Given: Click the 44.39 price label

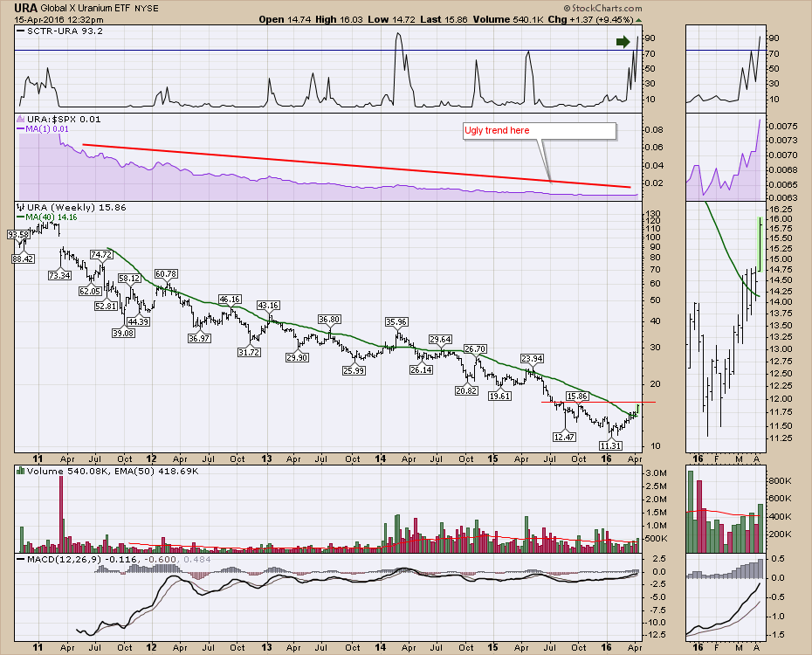Looking at the screenshot, I should (x=138, y=321).
